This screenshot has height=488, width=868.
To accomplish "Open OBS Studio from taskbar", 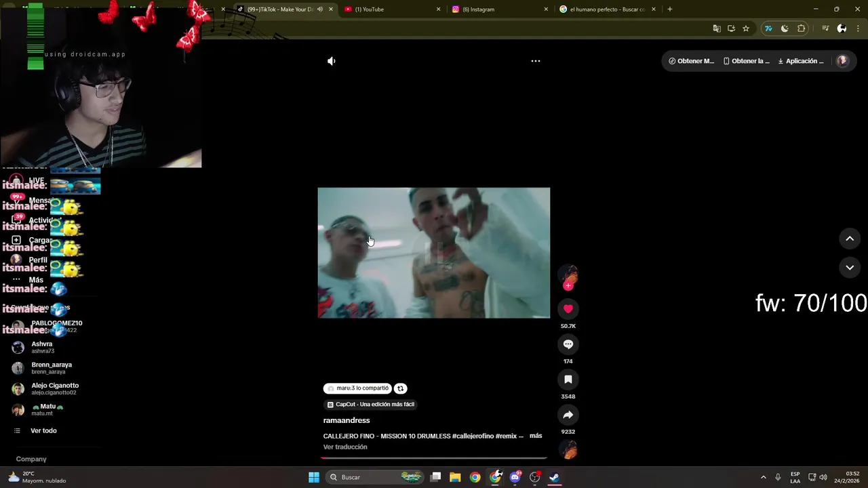I will [534, 477].
